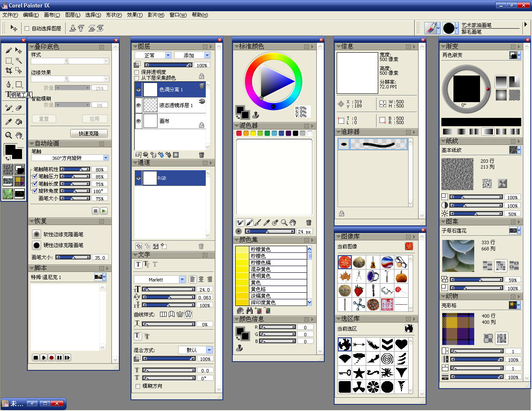Enable the 自动选择图层 checkbox
The width and height of the screenshot is (532, 411).
tap(27, 29)
